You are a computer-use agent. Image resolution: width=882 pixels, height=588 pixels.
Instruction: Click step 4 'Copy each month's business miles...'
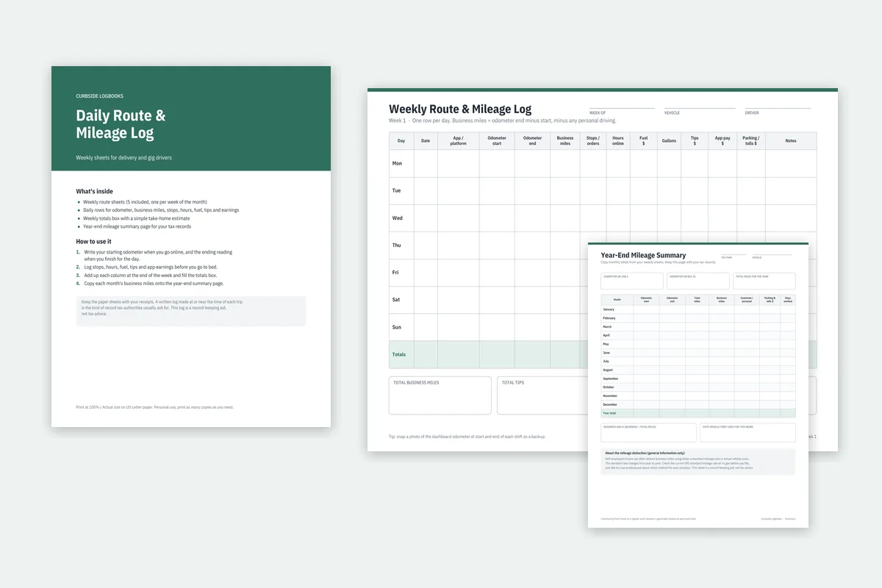tap(150, 283)
